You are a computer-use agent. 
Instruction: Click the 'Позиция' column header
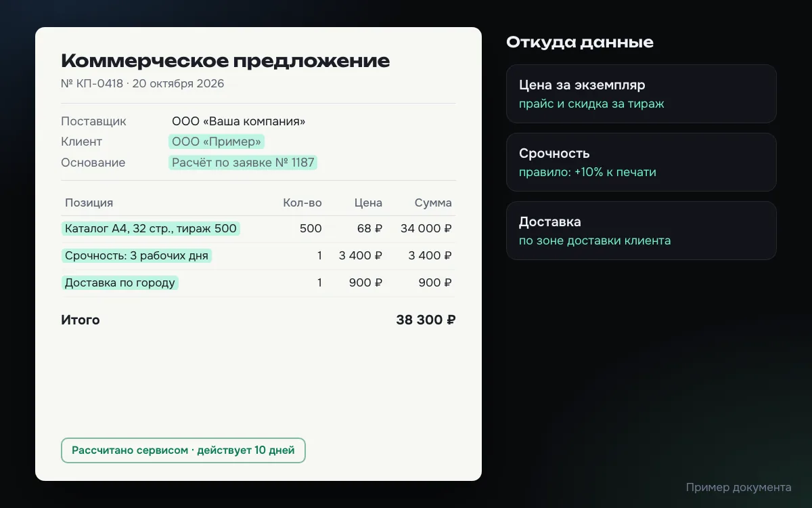[x=89, y=203]
